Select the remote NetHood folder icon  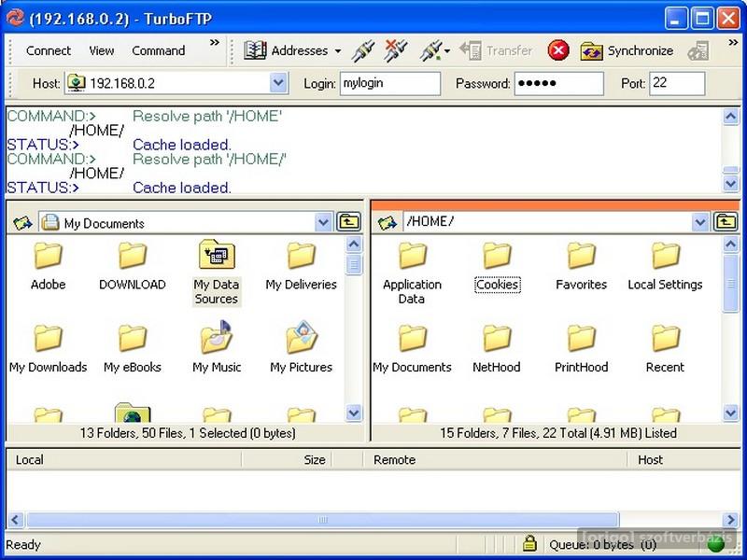pyautogui.click(x=497, y=338)
